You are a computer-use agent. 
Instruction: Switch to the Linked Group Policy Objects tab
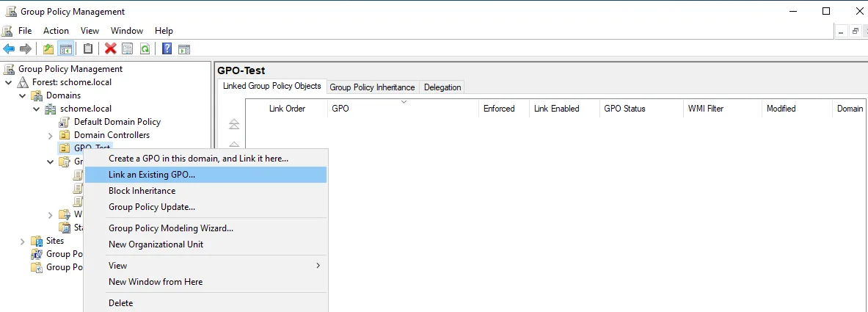coord(271,86)
